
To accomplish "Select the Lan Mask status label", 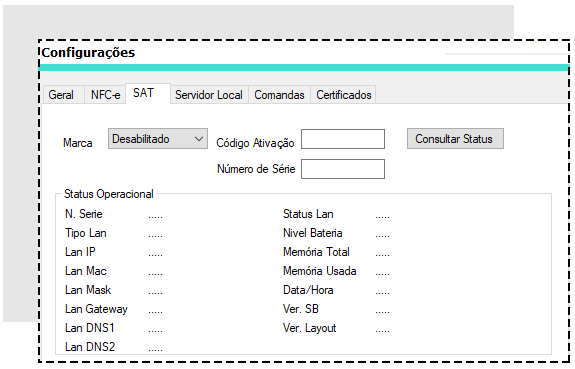I will 88,290.
